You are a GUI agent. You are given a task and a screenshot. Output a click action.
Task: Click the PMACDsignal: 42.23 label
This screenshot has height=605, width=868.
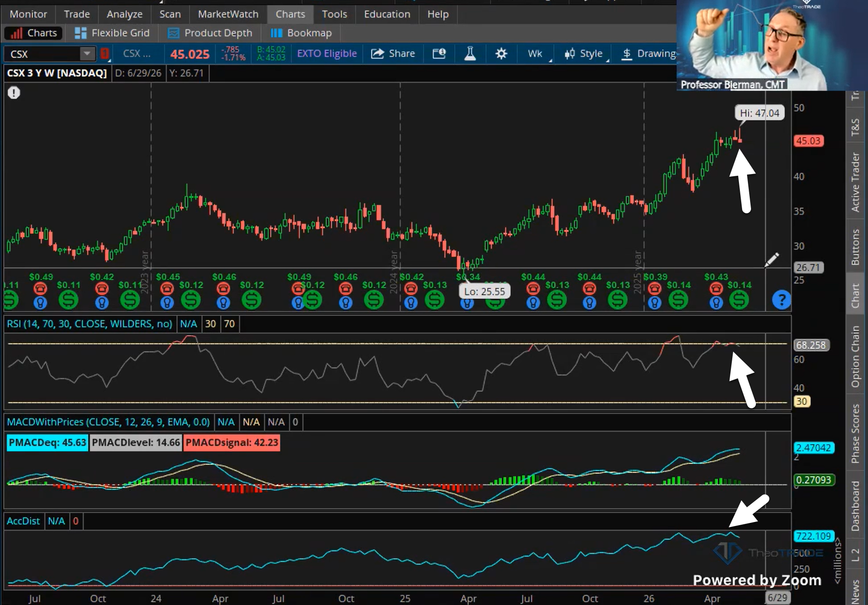[232, 443]
